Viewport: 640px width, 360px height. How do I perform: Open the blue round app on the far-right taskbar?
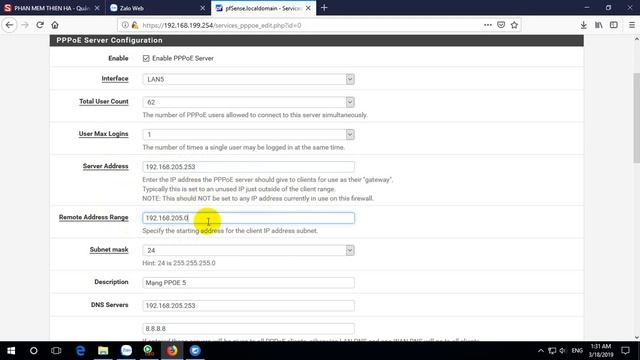[x=195, y=351]
